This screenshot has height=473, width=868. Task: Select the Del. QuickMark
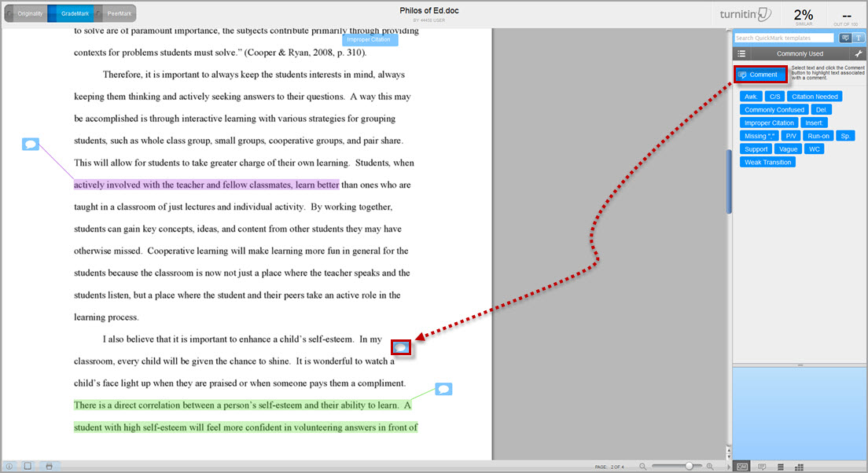click(822, 109)
